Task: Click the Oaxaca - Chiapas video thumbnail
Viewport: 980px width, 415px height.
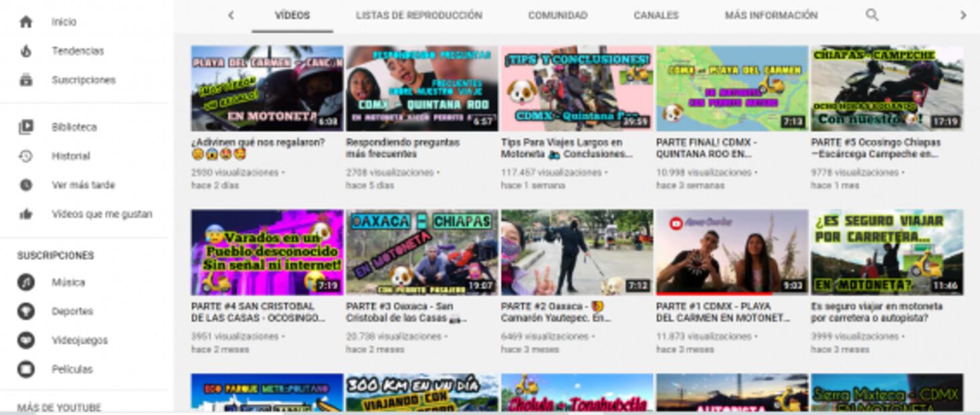Action: pos(421,252)
